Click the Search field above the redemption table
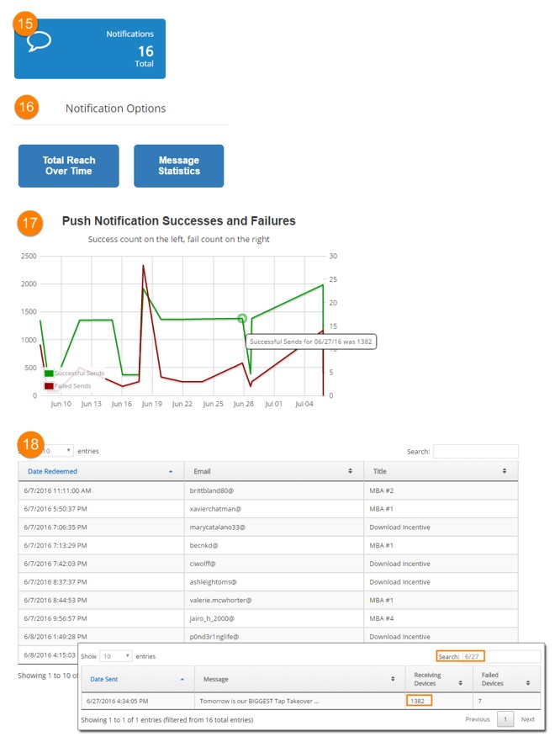 click(475, 452)
